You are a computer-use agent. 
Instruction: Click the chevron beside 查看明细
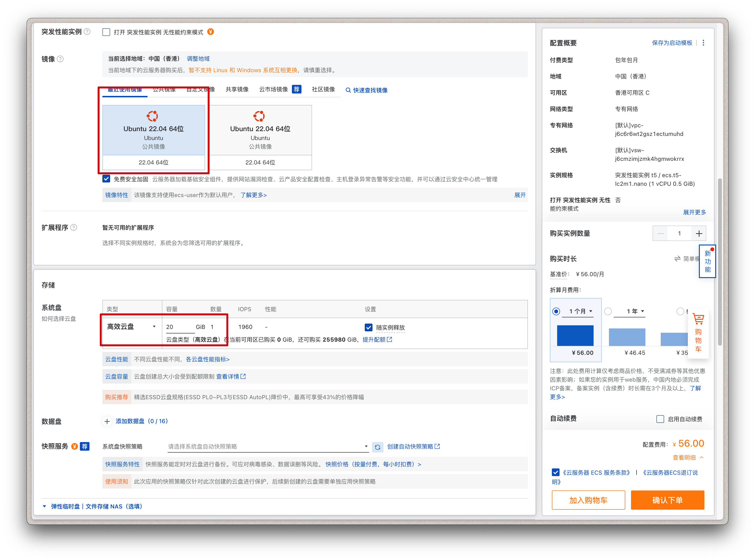point(702,457)
